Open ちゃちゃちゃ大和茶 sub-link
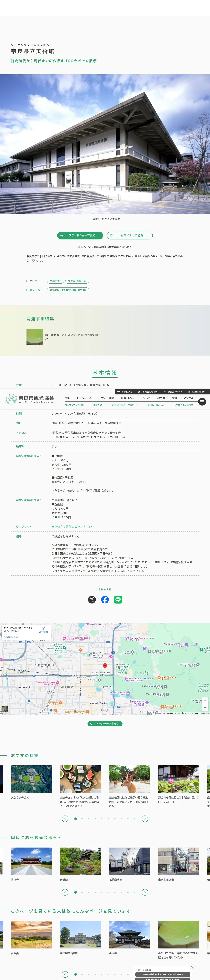This screenshot has height=980, width=210. [74, 405]
